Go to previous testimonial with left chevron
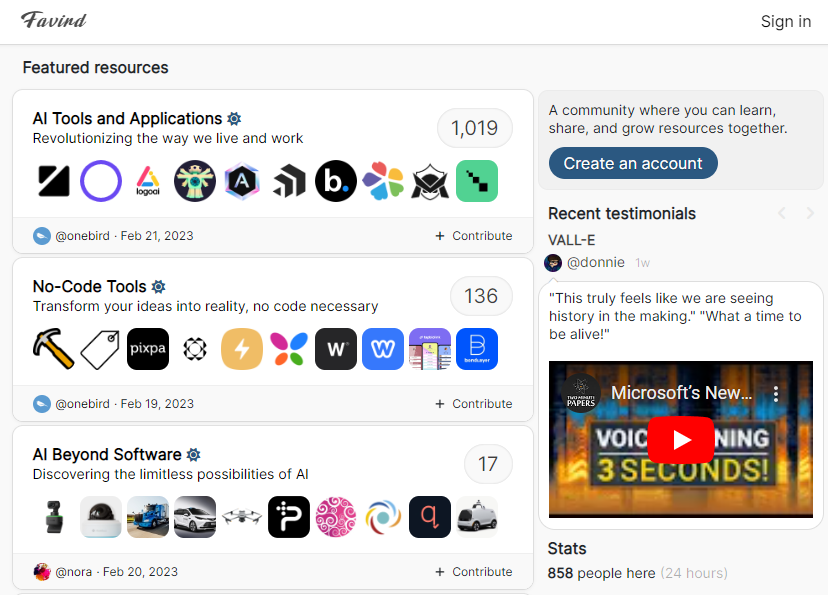 (782, 213)
